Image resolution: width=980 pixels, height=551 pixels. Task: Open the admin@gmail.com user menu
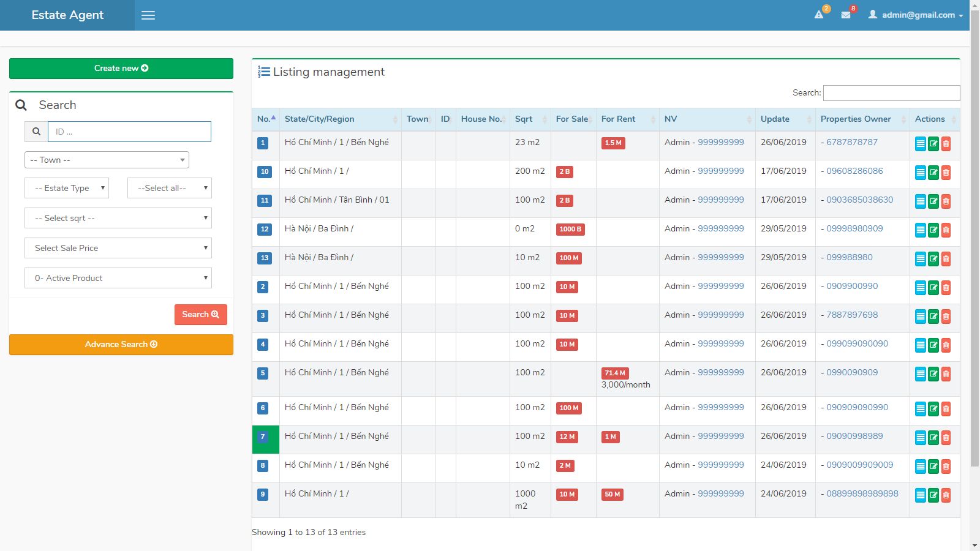(x=916, y=15)
